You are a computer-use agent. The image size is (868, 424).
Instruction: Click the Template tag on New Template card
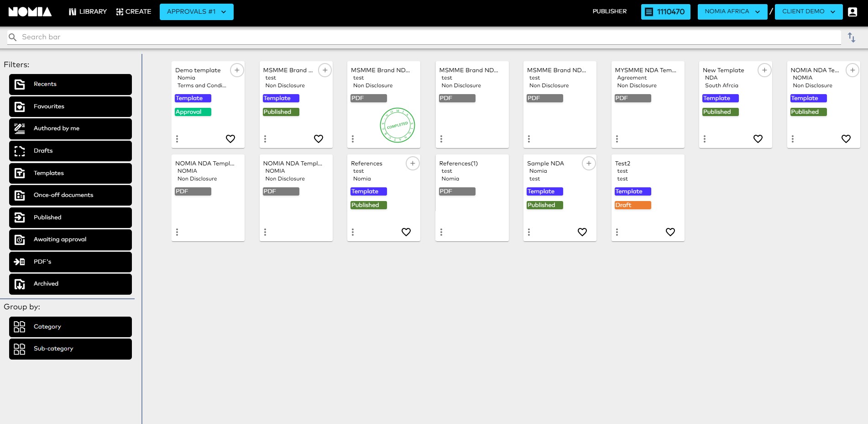click(721, 98)
